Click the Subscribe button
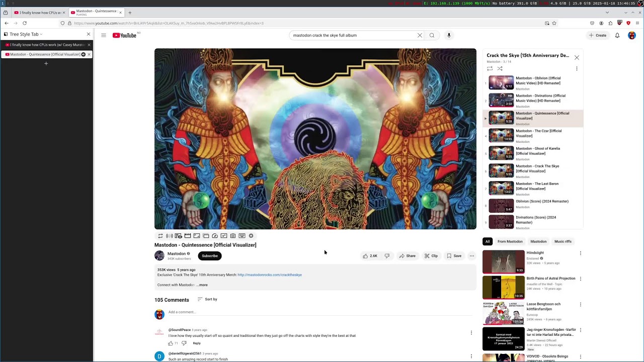 coord(210,256)
